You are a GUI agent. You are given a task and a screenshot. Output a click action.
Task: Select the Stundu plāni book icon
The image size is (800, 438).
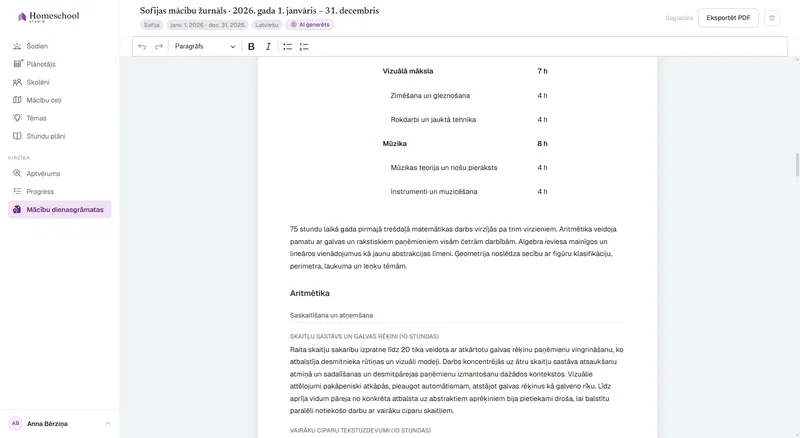click(x=17, y=136)
